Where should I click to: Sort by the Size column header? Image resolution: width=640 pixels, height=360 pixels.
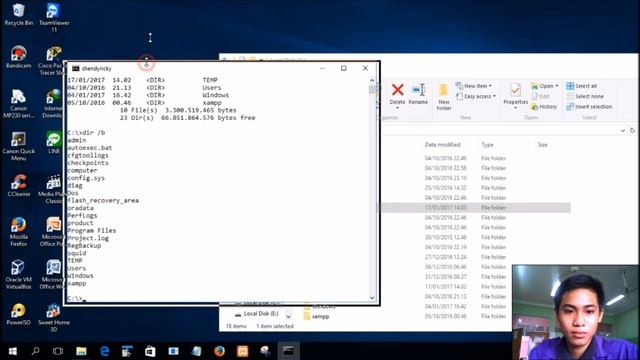pos(542,144)
